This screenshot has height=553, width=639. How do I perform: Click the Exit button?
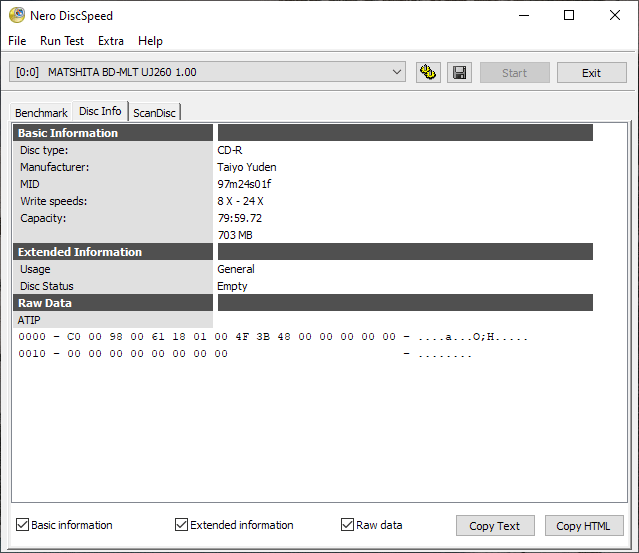click(x=592, y=73)
